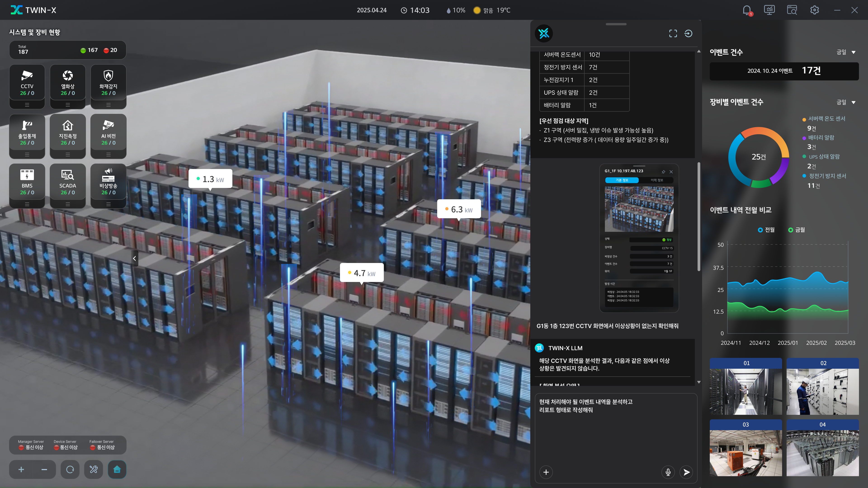Activate microphone voice input
Image resolution: width=868 pixels, height=488 pixels.
[668, 472]
